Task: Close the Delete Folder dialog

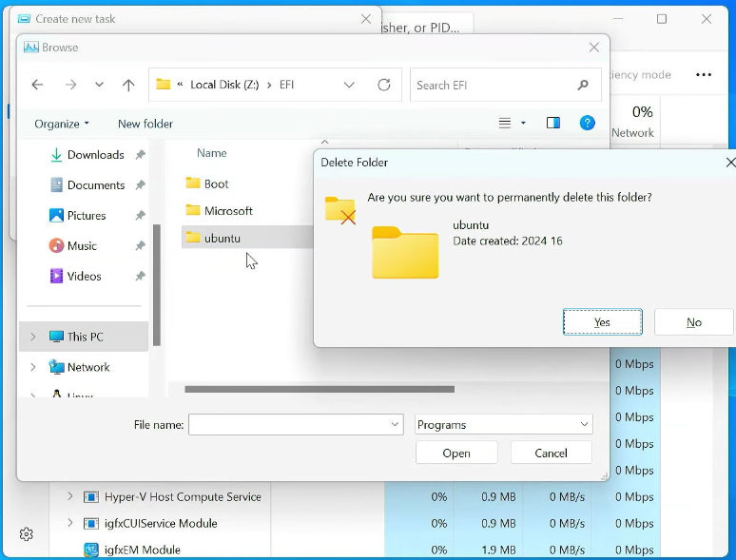Action: pos(730,163)
